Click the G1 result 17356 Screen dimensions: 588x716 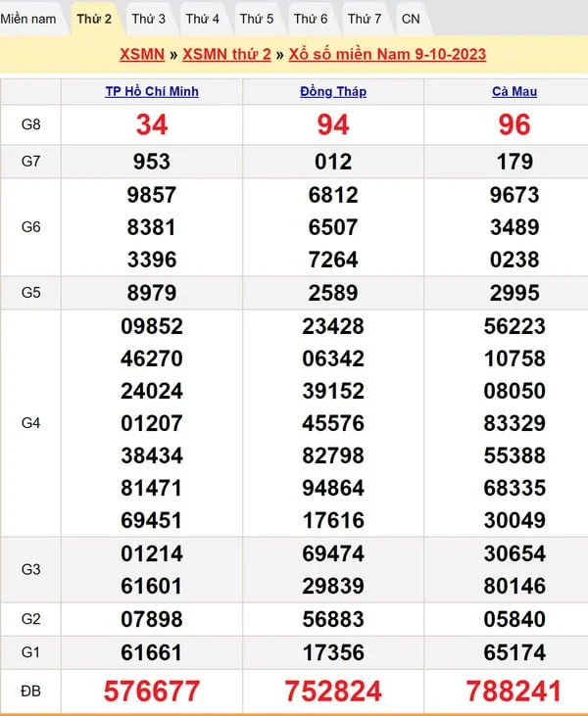[333, 651]
